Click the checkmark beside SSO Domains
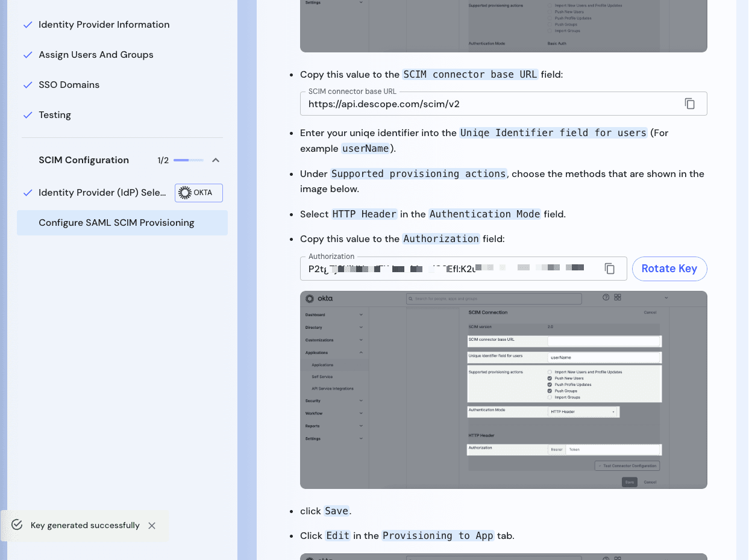Screen dimensions: 749x560 tap(27, 84)
